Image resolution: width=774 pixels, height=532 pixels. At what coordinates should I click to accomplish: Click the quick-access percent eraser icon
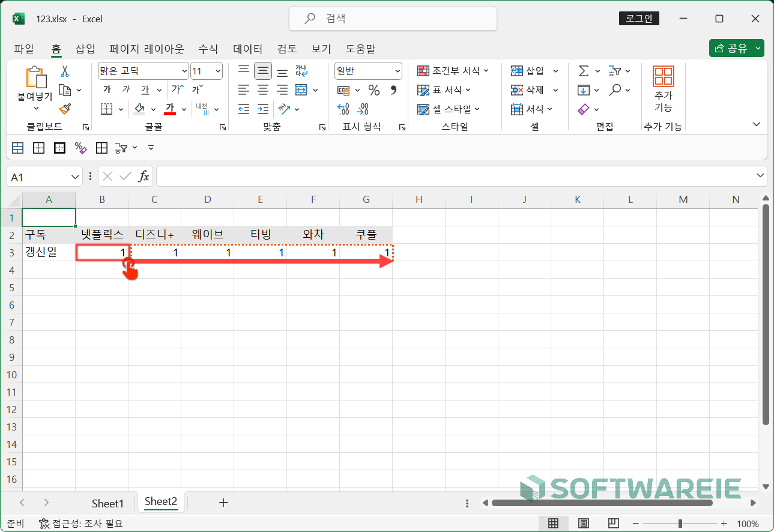pyautogui.click(x=80, y=147)
